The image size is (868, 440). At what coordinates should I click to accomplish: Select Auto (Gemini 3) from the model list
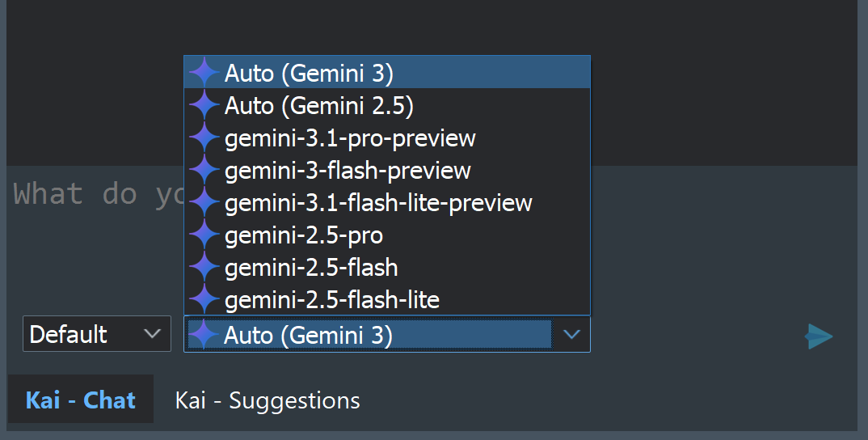coord(387,73)
